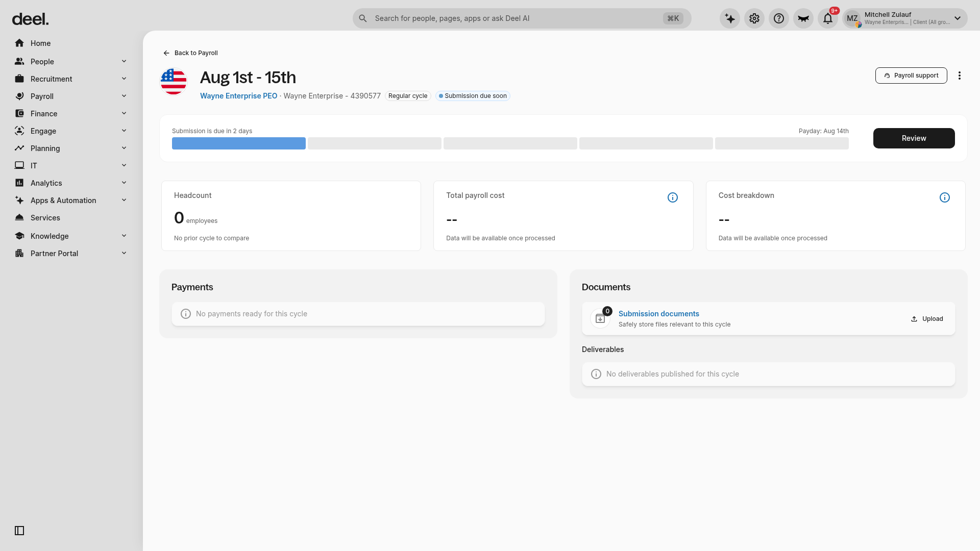
Task: Click the Analytics chart icon
Action: (19, 183)
